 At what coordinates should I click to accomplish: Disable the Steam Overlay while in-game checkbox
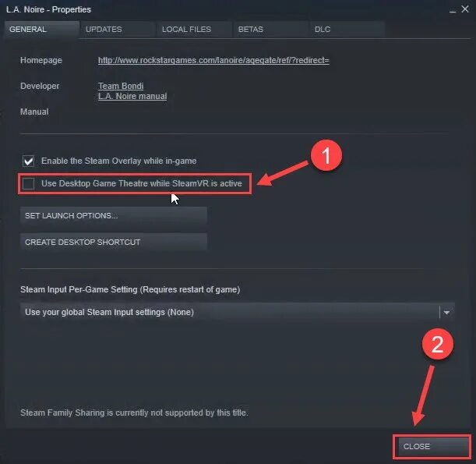click(29, 161)
